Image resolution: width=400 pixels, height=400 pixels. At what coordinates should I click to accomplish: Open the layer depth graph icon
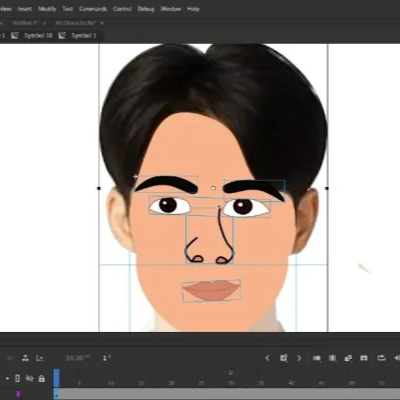coord(40,358)
